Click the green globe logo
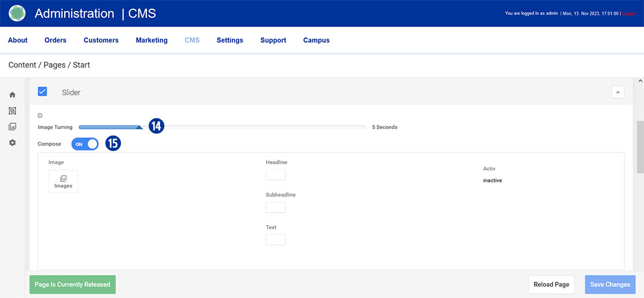Image resolution: width=644 pixels, height=298 pixels. coord(17,13)
